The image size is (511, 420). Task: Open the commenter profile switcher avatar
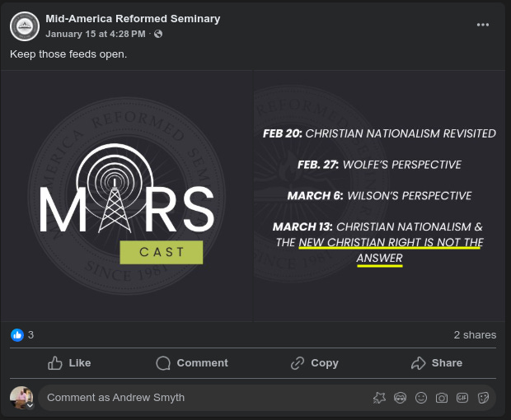point(21,398)
